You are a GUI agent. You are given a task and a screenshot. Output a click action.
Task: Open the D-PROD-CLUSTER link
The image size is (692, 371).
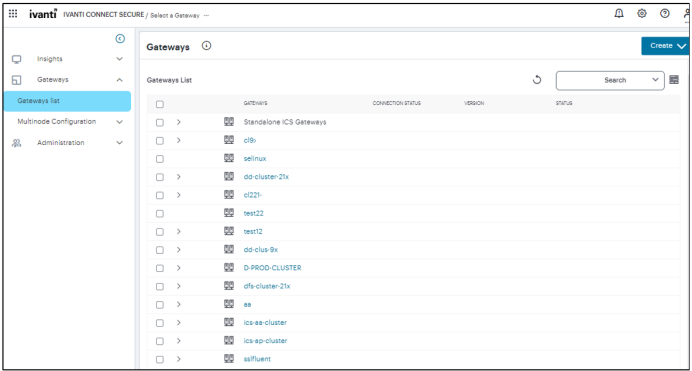click(x=272, y=268)
